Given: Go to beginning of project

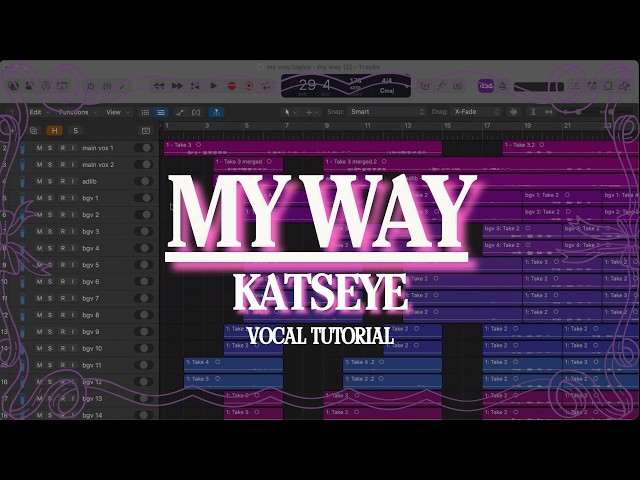Looking at the screenshot, I should click(196, 86).
